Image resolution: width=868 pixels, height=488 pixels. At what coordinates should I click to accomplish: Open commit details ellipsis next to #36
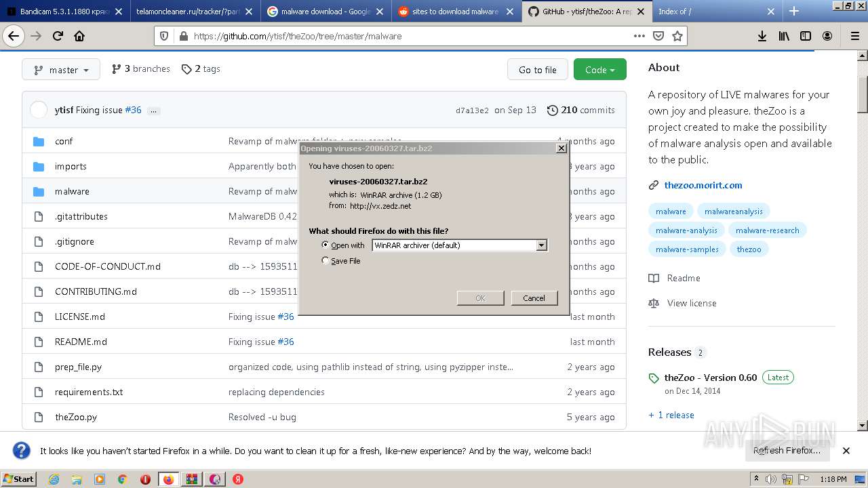tap(154, 110)
